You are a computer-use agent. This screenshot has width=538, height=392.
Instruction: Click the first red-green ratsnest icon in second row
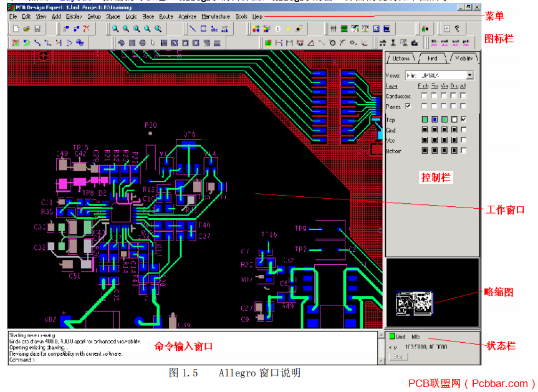16,43
